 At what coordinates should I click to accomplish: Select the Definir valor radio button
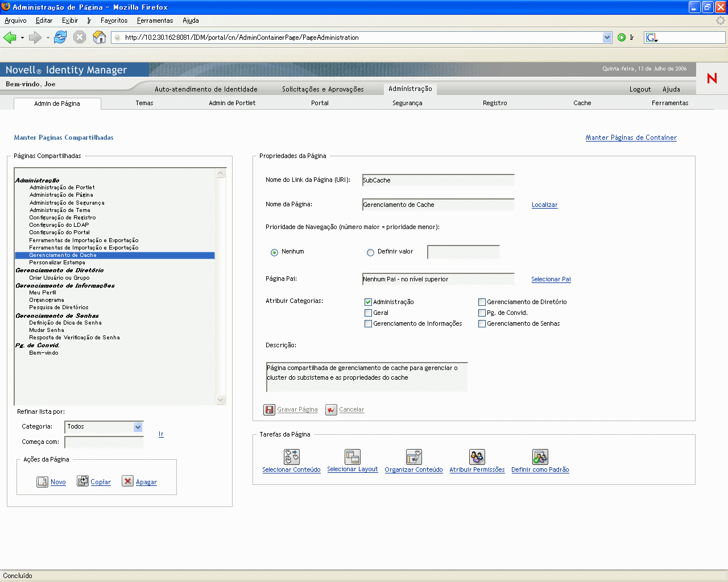click(x=371, y=252)
